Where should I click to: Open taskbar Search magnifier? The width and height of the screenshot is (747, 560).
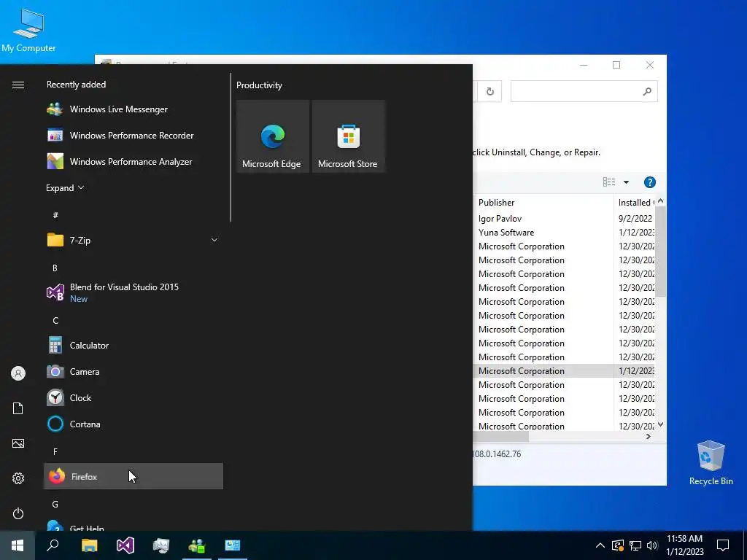pos(53,545)
